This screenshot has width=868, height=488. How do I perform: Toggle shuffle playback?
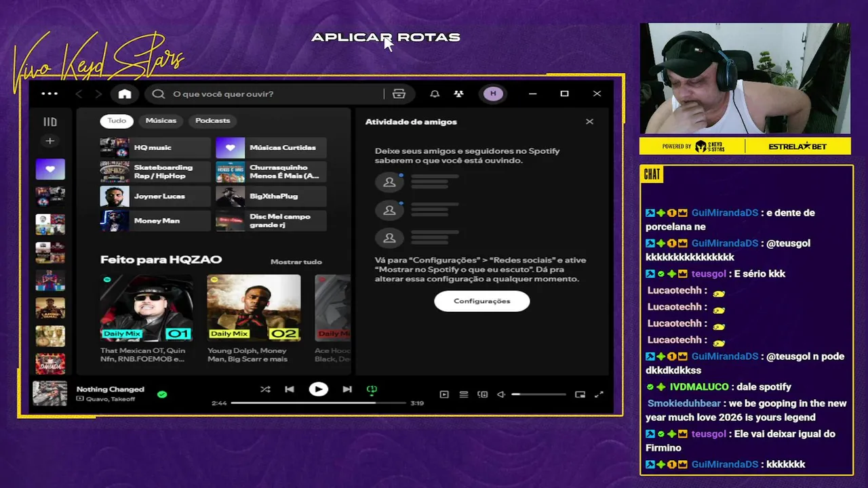coord(265,389)
